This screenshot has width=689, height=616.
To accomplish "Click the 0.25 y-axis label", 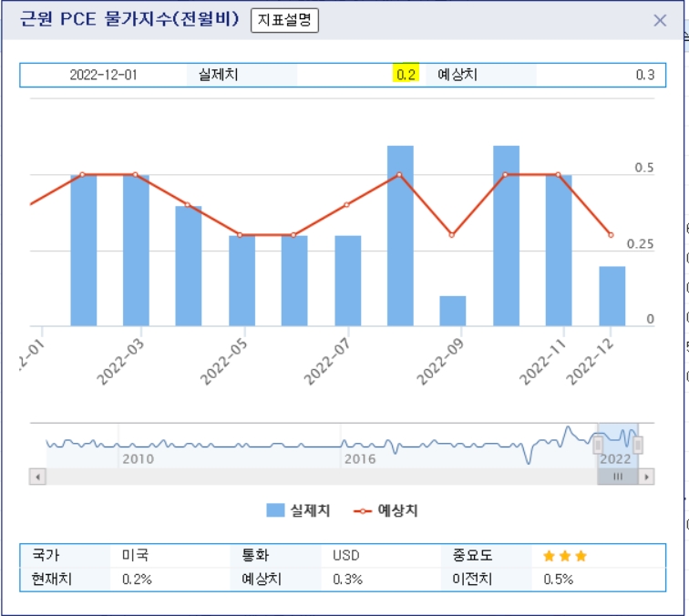I will pos(640,244).
